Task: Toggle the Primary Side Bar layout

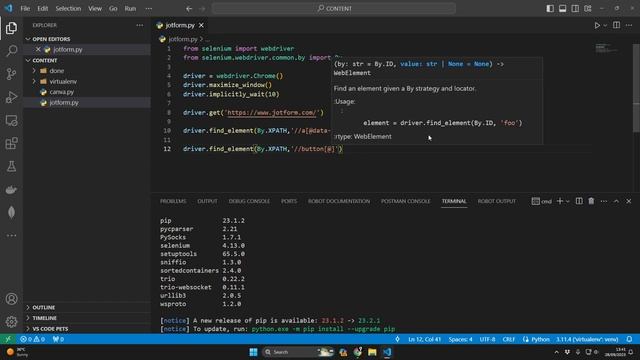Action: click(x=550, y=9)
